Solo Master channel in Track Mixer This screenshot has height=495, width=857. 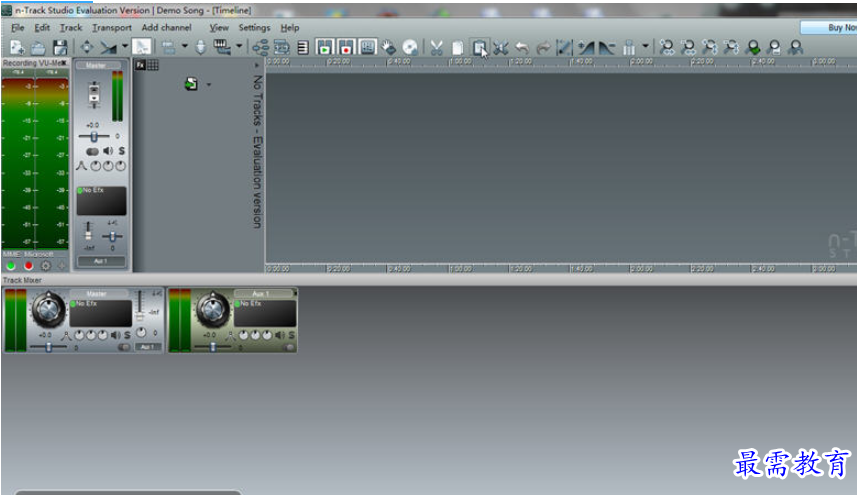point(127,334)
